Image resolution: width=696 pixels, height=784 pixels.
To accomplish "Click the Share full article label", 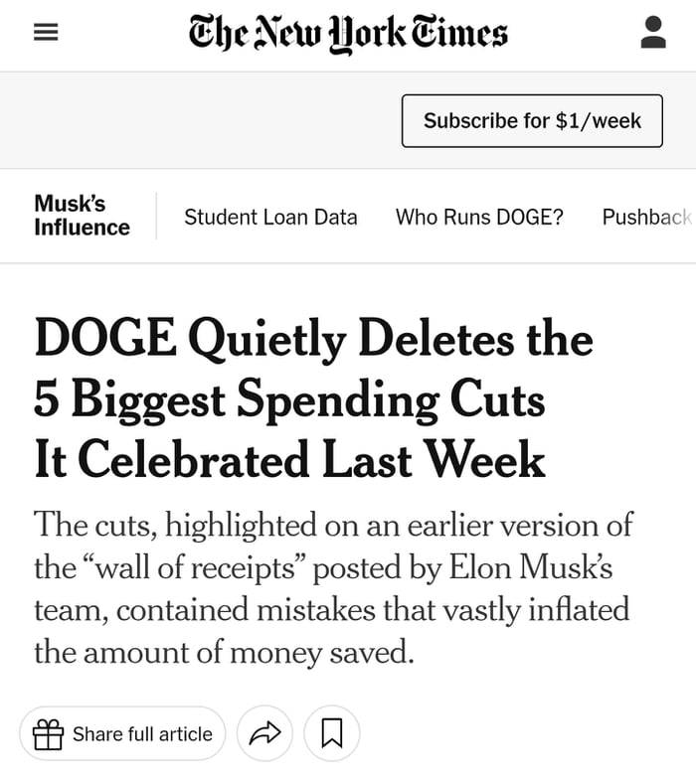I will click(142, 734).
